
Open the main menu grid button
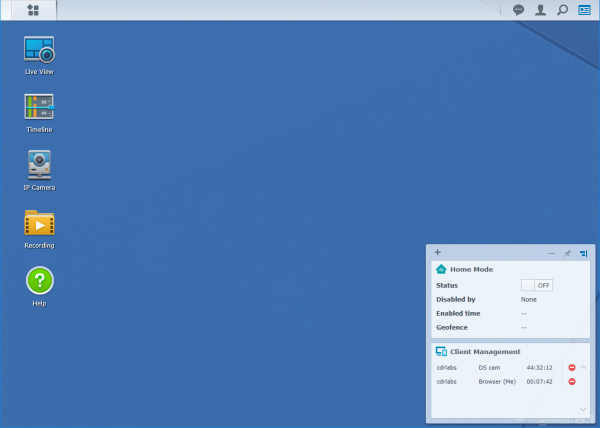click(x=33, y=10)
